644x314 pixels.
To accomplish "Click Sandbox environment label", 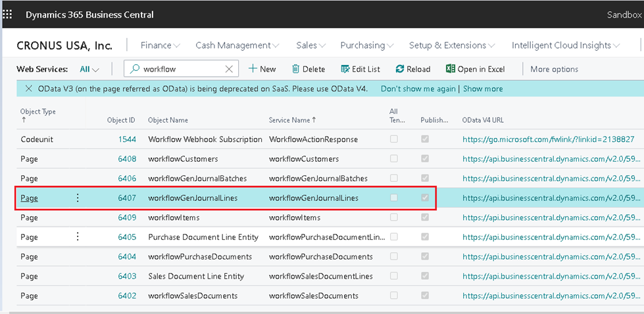I will click(624, 14).
